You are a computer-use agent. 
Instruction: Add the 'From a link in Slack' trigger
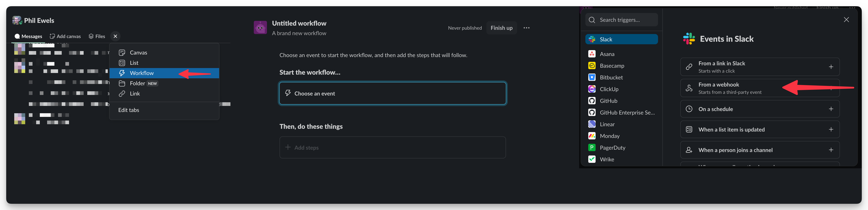(831, 67)
